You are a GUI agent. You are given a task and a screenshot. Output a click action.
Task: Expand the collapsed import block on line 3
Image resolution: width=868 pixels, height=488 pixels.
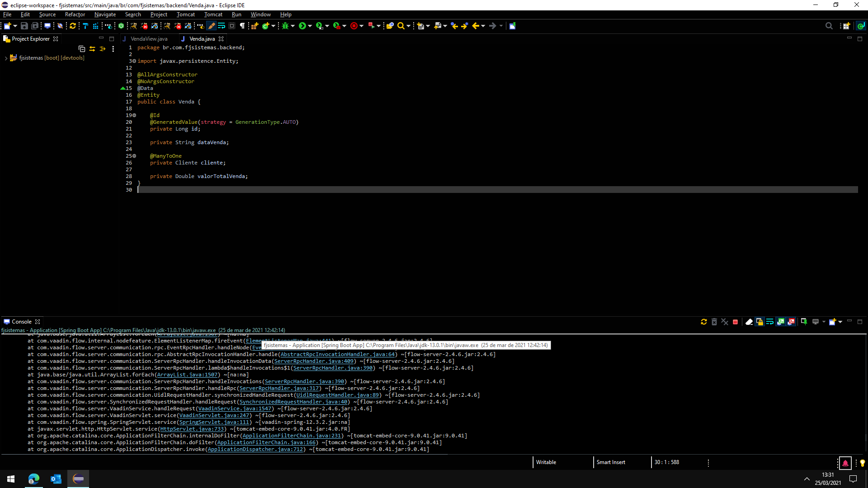(x=134, y=61)
